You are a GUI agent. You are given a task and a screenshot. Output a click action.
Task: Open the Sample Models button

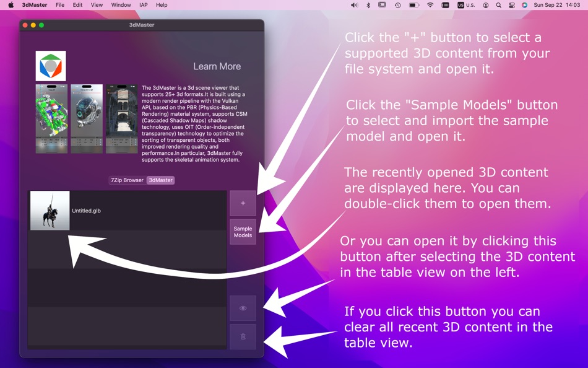click(x=243, y=232)
